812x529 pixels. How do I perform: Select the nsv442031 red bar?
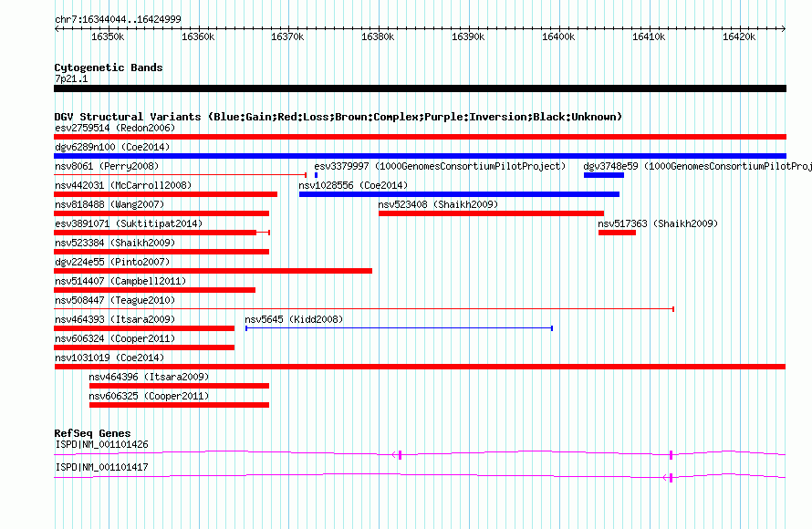point(166,194)
